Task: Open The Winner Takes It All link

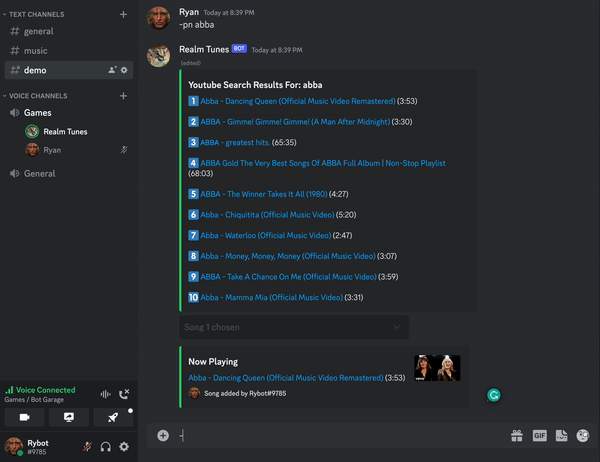Action: click(264, 194)
